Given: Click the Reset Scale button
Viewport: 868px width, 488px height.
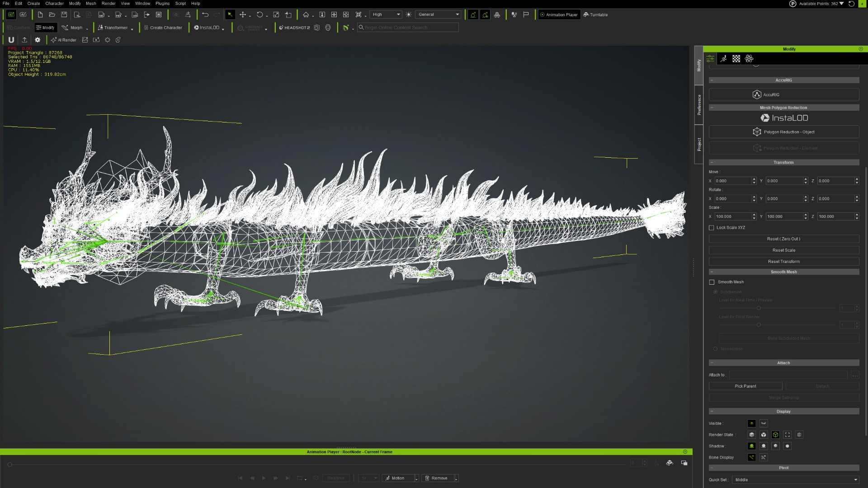Looking at the screenshot, I should point(784,250).
